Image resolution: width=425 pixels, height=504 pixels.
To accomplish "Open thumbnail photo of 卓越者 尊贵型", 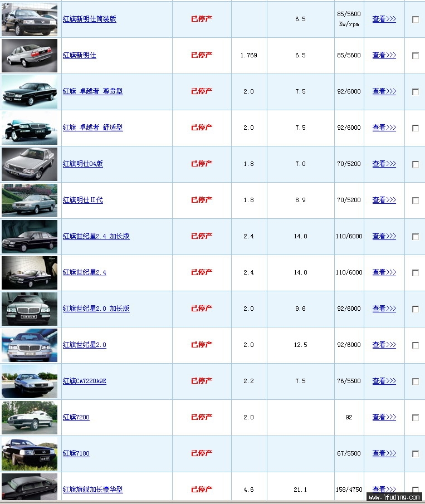I will (30, 92).
